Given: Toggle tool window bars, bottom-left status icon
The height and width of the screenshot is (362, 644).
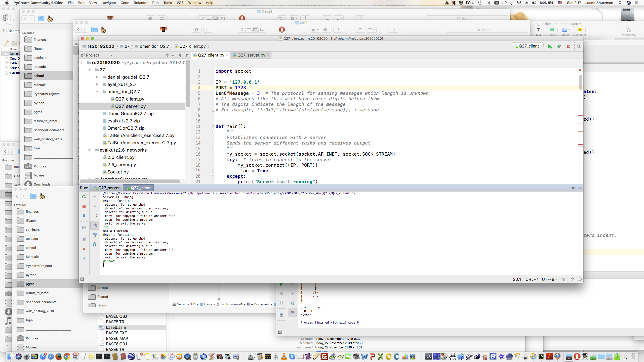Looking at the screenshot, I should click(x=82, y=279).
